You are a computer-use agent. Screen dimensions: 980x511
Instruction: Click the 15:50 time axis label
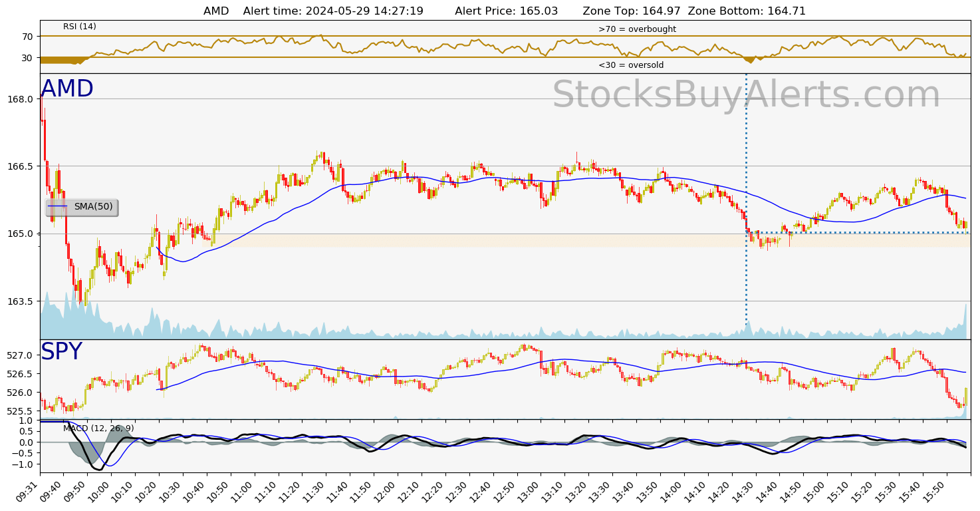[934, 491]
